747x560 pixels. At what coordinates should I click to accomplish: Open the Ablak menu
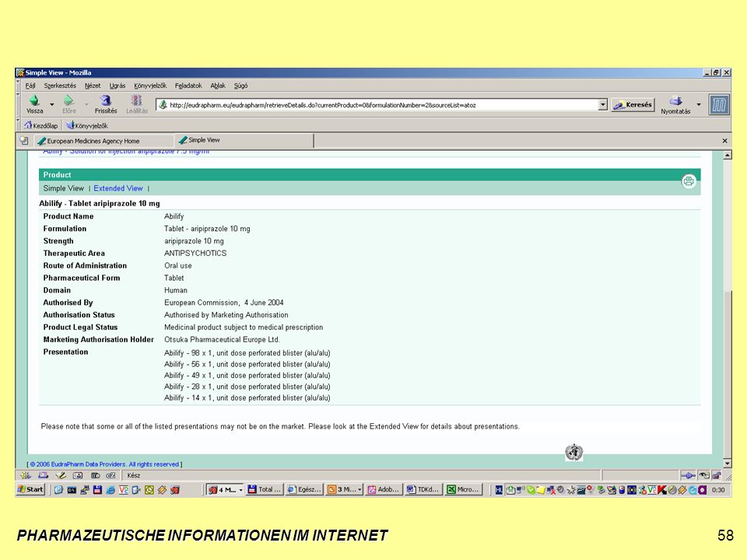pos(218,86)
